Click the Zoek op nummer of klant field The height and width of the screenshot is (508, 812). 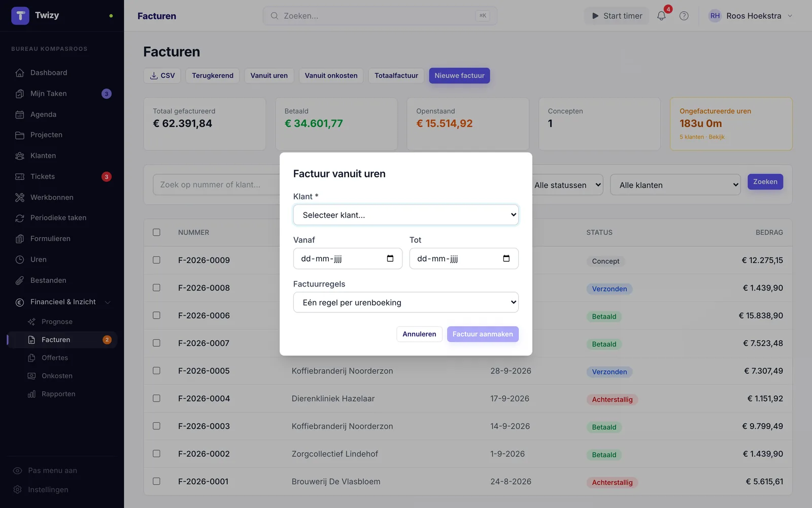[217, 185]
